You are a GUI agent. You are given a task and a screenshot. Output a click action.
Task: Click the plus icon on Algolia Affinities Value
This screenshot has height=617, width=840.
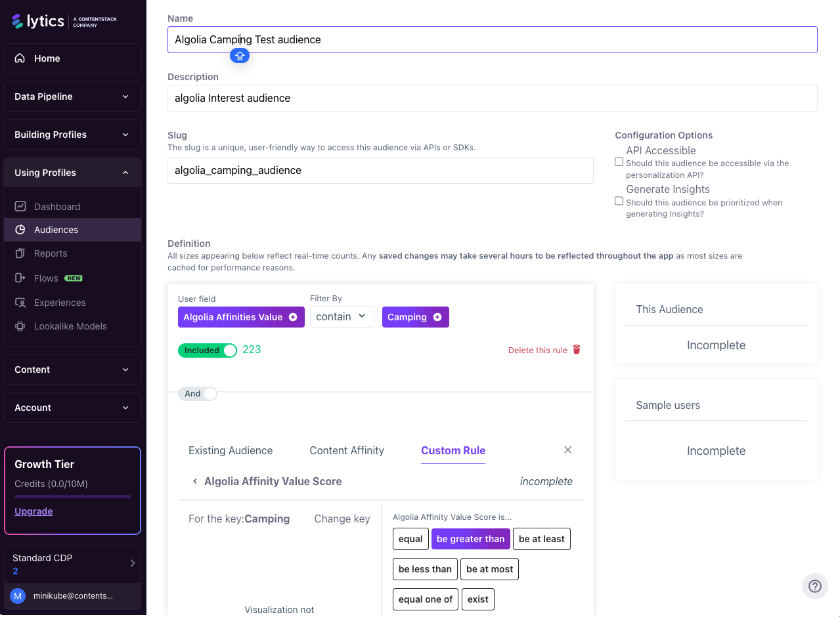(293, 317)
